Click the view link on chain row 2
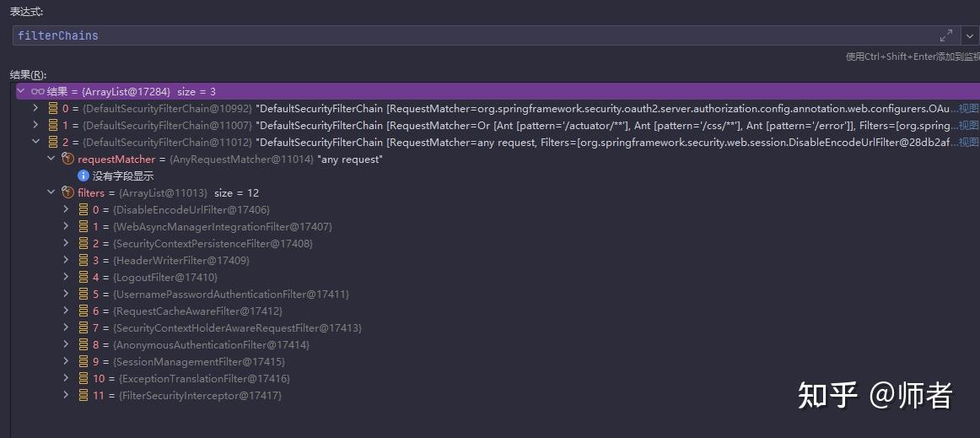Viewport: 980px width, 438px height. [969, 142]
